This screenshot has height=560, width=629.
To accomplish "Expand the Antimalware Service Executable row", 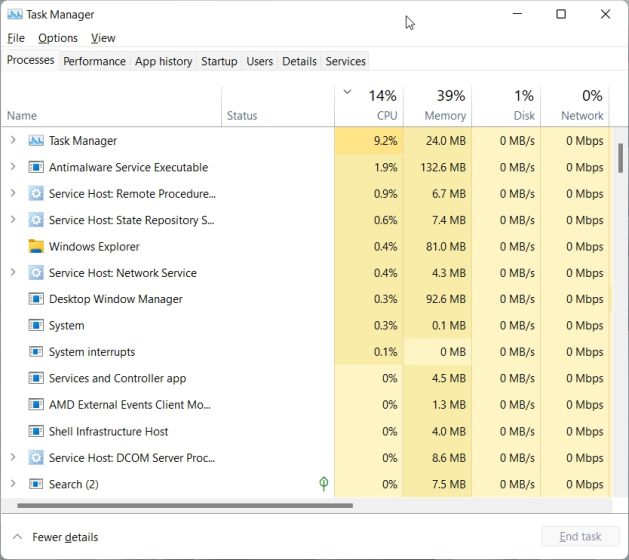I will coord(13,166).
